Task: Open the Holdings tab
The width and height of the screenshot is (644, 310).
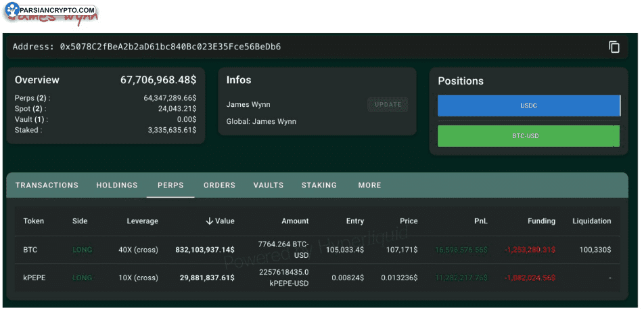Action: coord(117,185)
